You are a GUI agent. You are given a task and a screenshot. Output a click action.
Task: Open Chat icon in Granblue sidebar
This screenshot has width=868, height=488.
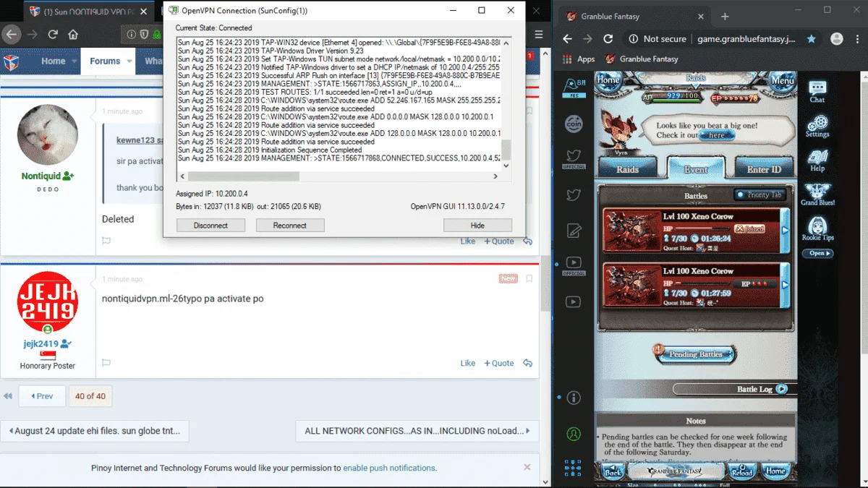click(817, 91)
